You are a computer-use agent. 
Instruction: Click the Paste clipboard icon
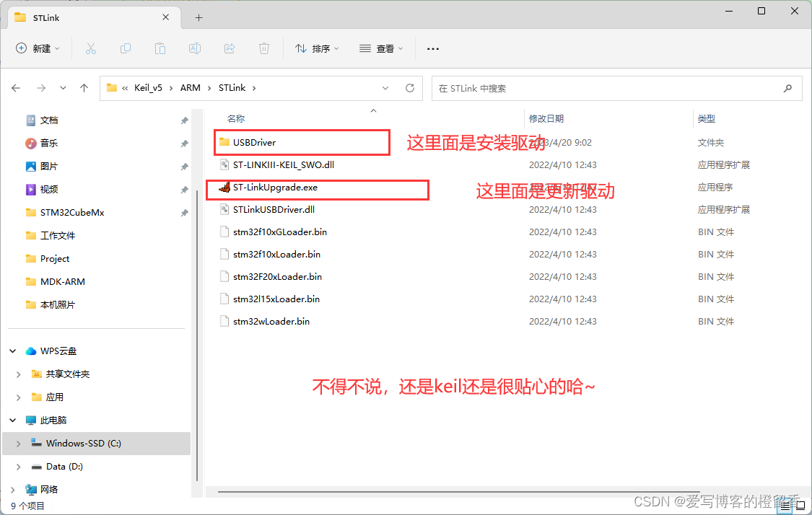(x=160, y=48)
